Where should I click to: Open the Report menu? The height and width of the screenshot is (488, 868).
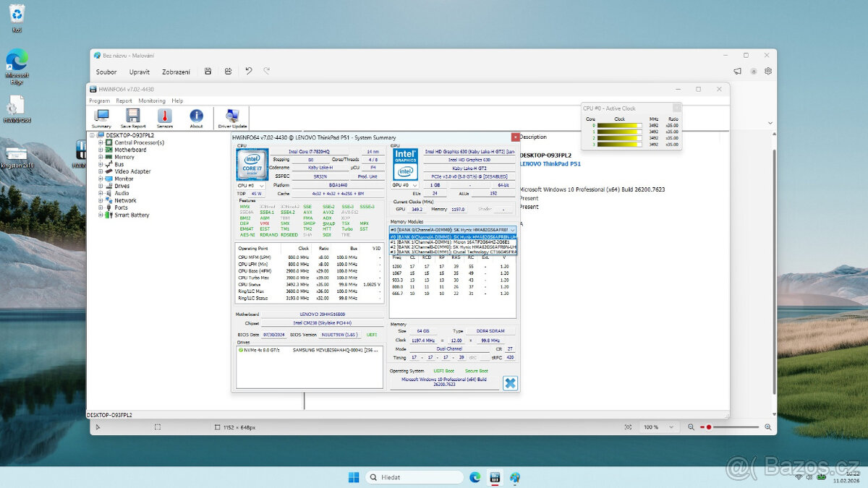pos(124,100)
